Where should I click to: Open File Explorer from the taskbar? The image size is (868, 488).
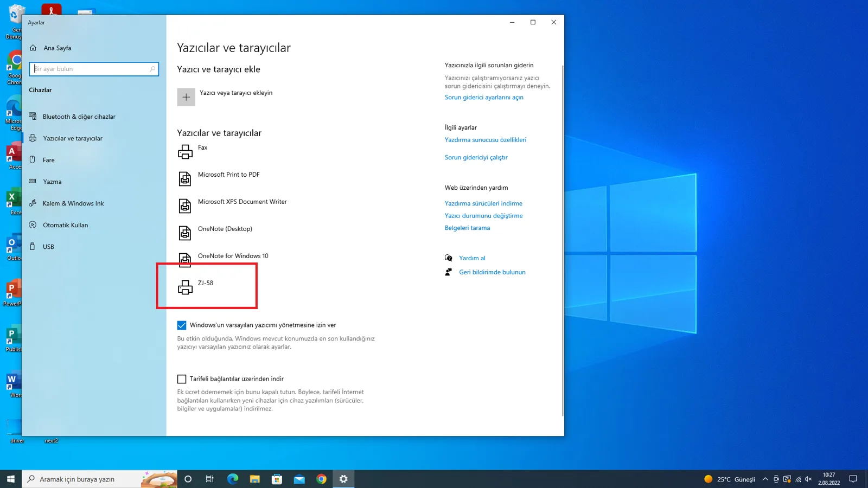[x=254, y=479]
